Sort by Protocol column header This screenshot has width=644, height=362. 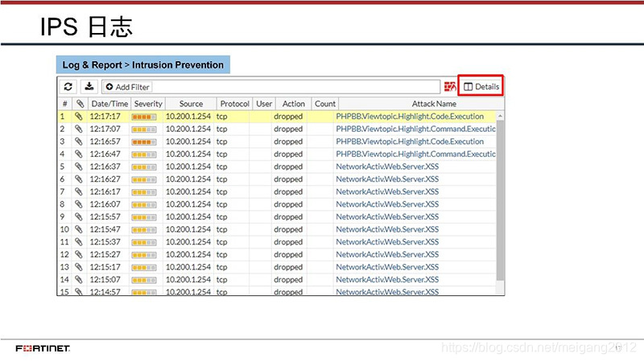click(x=234, y=104)
